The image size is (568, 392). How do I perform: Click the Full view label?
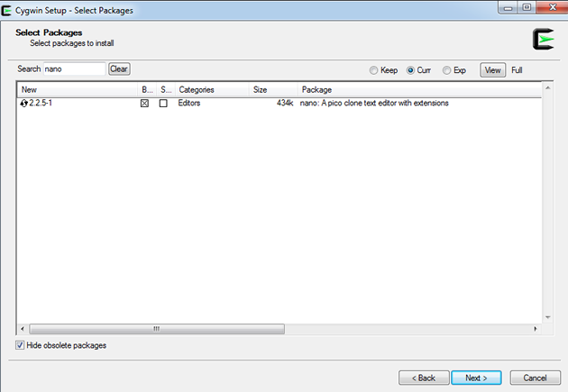click(x=517, y=70)
